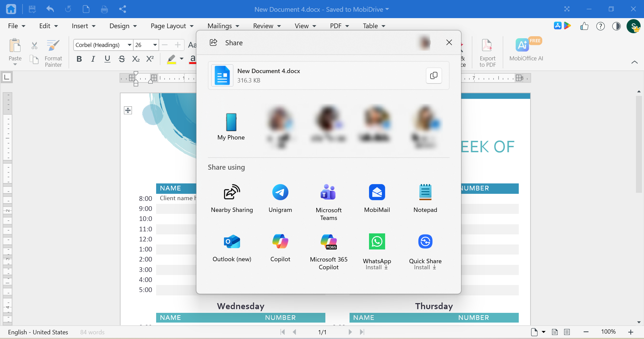
Task: Open the Review menu
Action: pos(267,26)
